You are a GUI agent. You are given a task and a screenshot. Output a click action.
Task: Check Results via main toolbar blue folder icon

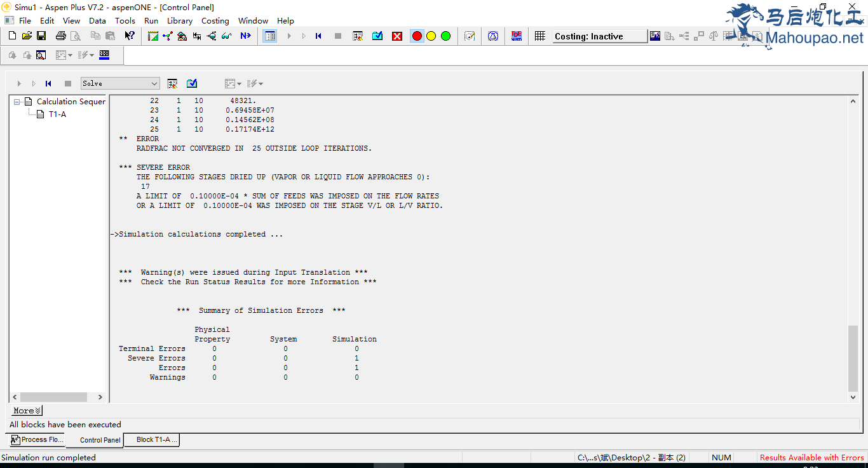(x=377, y=36)
